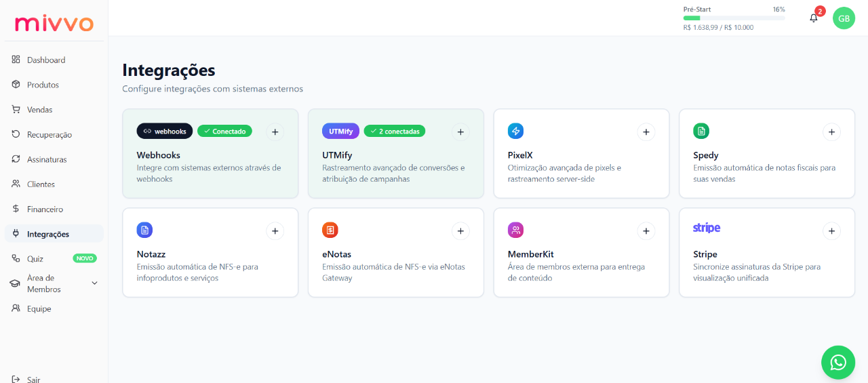
Task: Click the MemberKit purple people icon
Action: [515, 230]
